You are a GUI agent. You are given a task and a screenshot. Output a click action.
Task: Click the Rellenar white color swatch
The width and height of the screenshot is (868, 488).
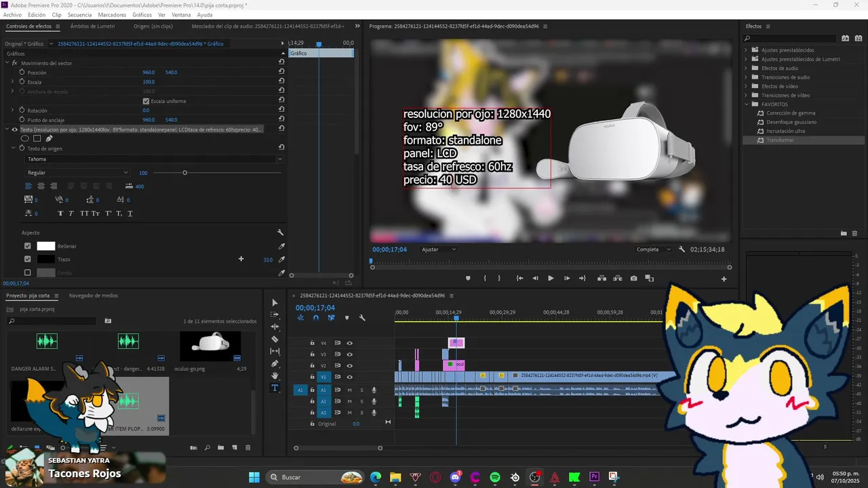[45, 247]
